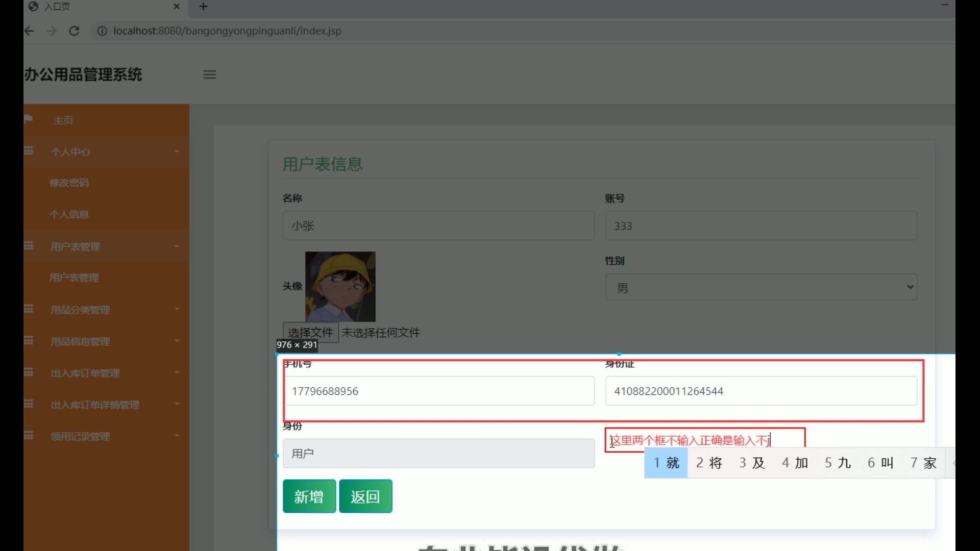
Task: Close the 入口页 browser tab
Action: 177,7
